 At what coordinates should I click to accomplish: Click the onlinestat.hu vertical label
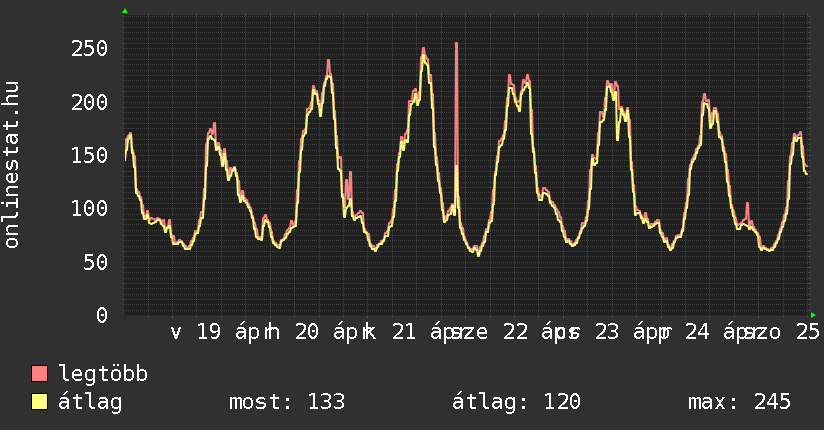click(12, 166)
